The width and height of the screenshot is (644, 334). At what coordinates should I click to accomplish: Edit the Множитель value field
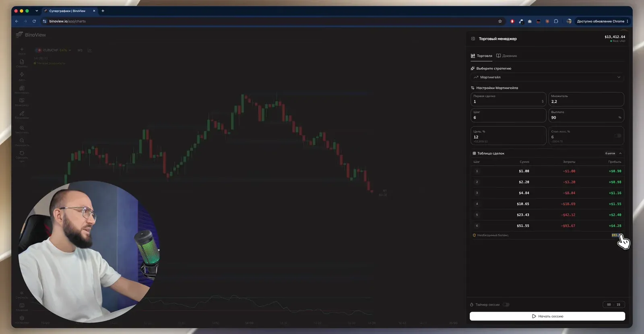(x=586, y=99)
